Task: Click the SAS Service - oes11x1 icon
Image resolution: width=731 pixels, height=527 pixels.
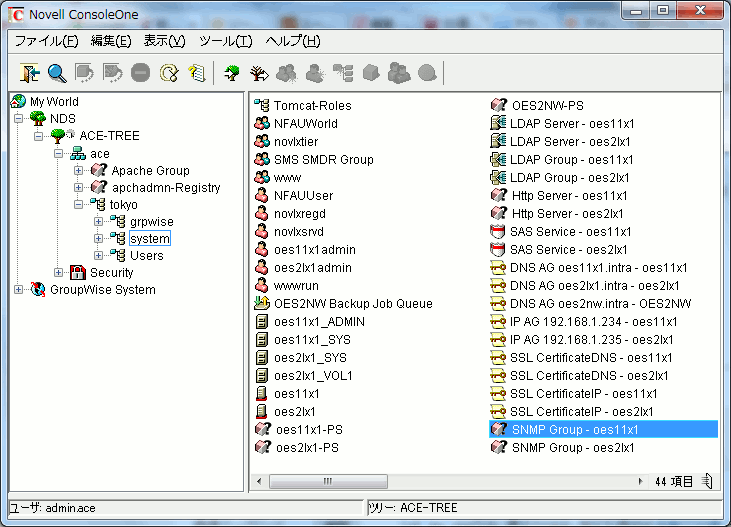Action: click(x=498, y=231)
